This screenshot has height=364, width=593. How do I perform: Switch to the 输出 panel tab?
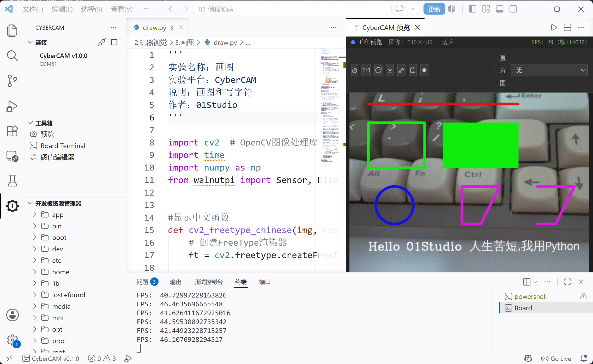176,282
